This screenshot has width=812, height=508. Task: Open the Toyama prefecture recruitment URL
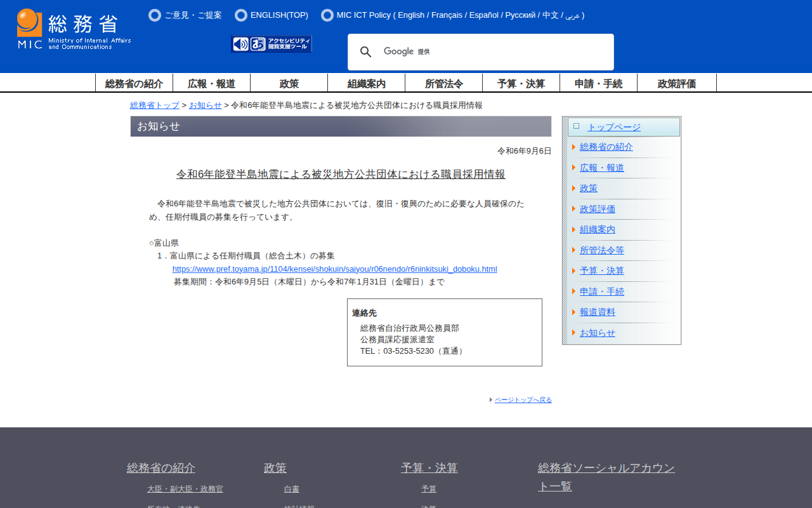(334, 269)
